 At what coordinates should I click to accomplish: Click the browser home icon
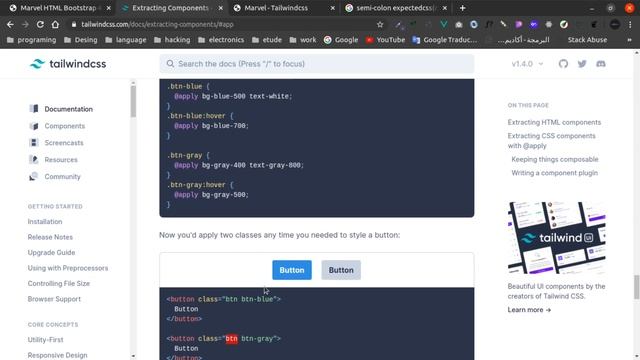click(x=55, y=24)
